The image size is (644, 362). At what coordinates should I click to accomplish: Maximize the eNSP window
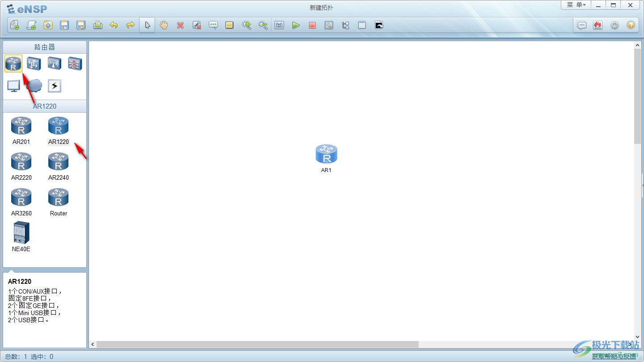click(x=613, y=5)
